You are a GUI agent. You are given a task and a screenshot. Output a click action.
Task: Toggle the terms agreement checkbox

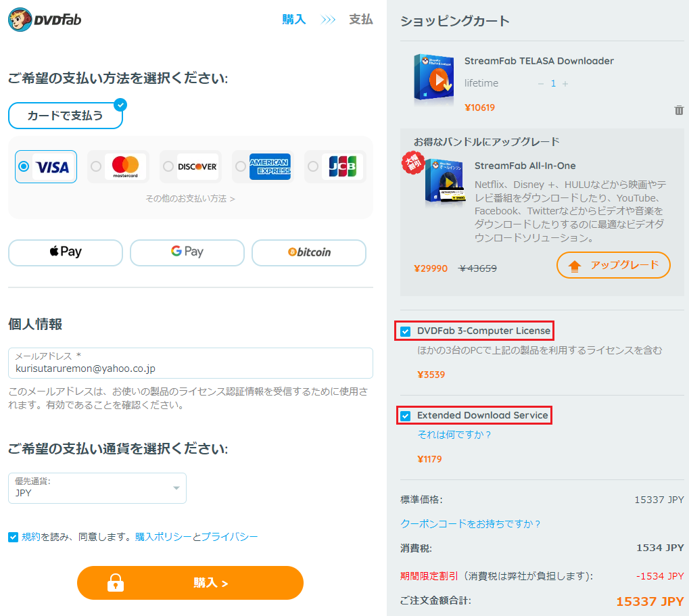point(13,537)
